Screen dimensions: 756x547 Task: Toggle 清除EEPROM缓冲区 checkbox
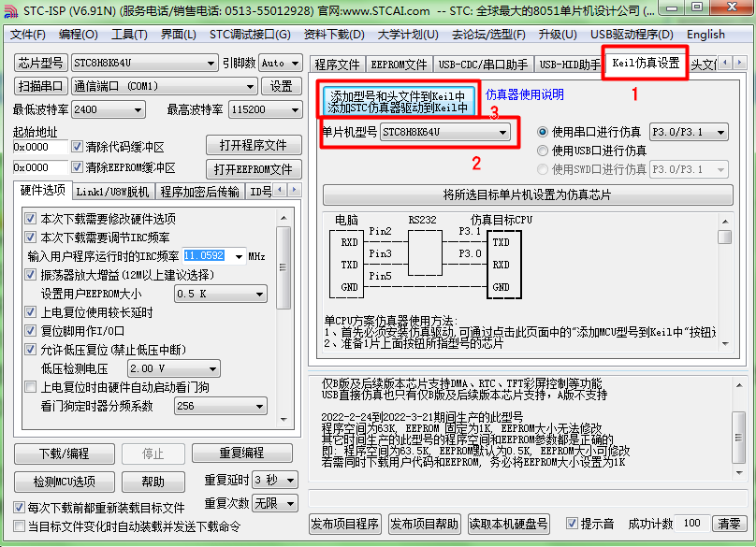(x=77, y=167)
